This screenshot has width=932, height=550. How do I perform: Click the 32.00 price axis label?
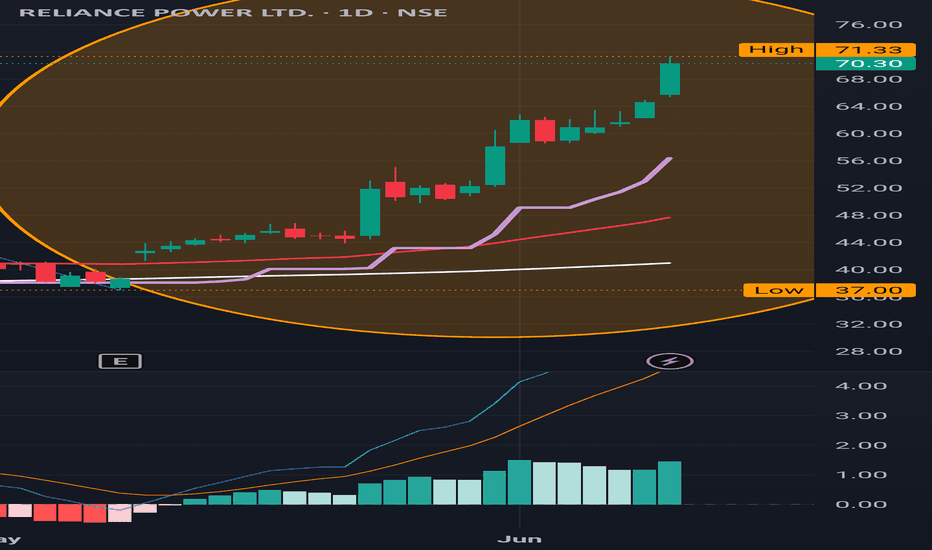click(x=868, y=324)
